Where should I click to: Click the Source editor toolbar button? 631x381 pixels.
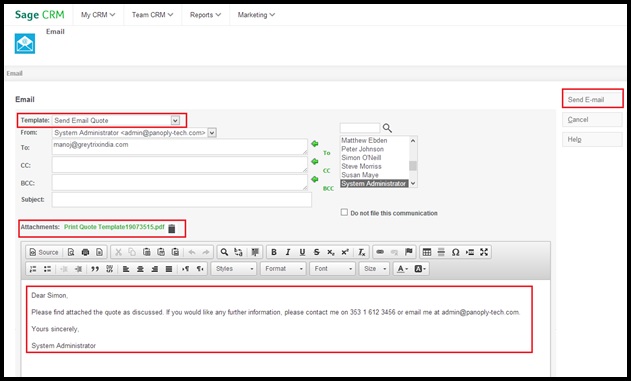pos(44,252)
